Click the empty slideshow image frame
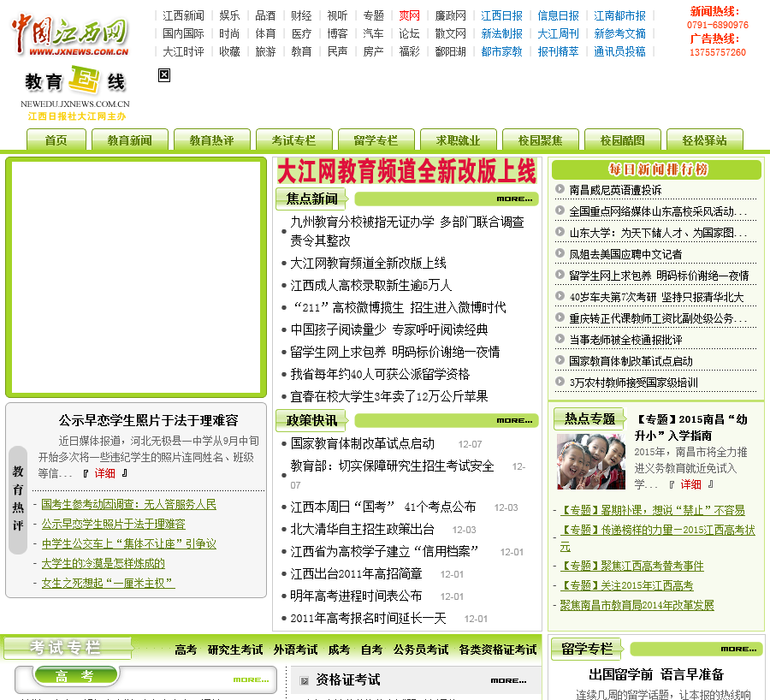Image resolution: width=770 pixels, height=700 pixels. [136, 277]
